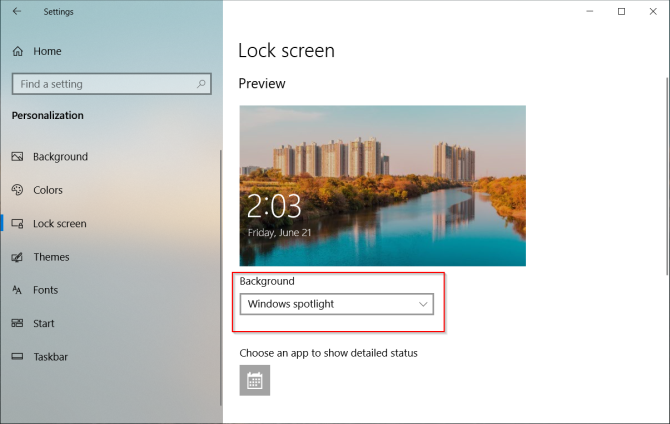The width and height of the screenshot is (670, 424).
Task: Click the lock screen preview image
Action: [x=382, y=186]
